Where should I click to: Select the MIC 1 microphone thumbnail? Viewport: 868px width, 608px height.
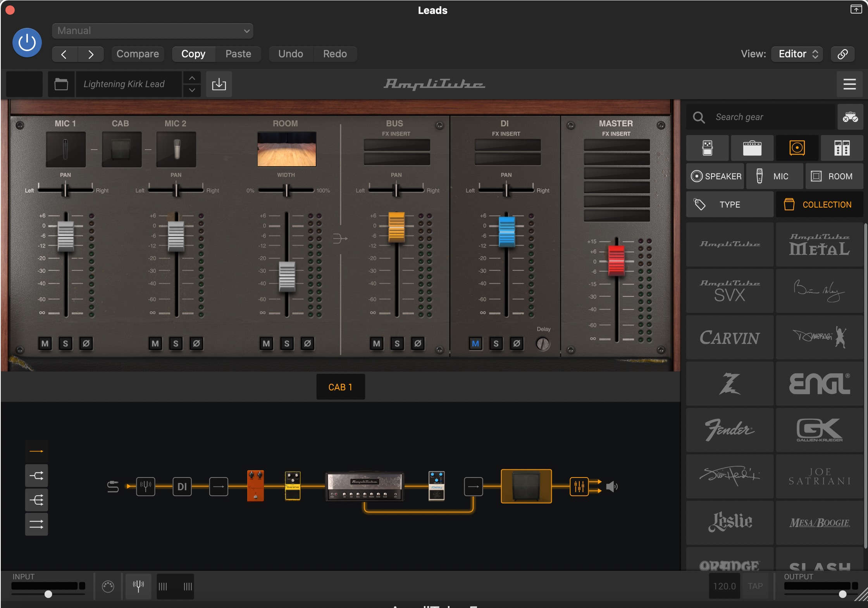66,149
